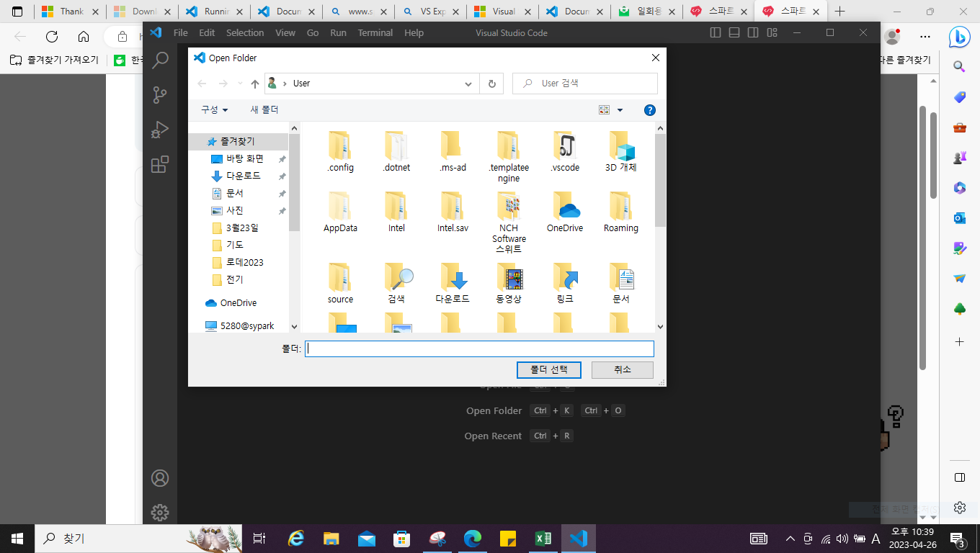Screen dimensions: 980x553
Task: Open the Manage gear in VS Code
Action: coord(160,513)
